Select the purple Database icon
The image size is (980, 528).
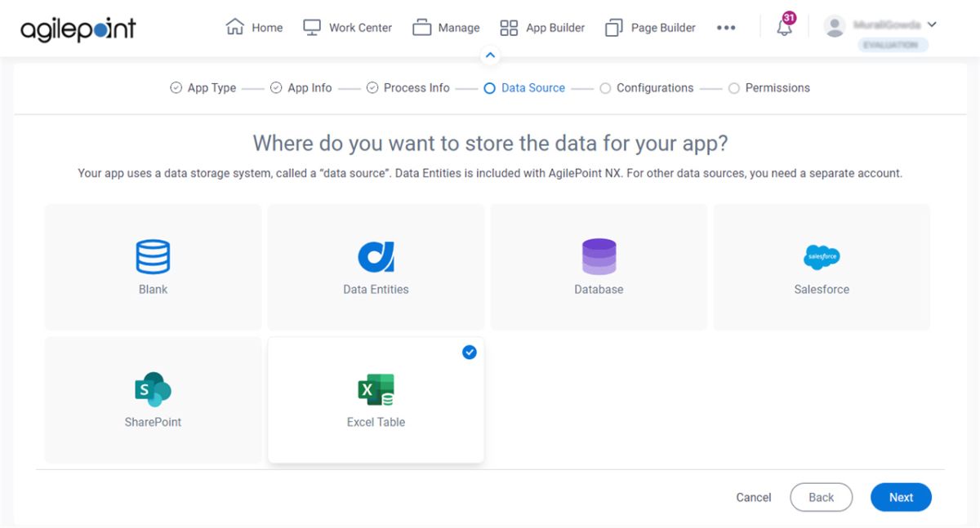coord(599,256)
